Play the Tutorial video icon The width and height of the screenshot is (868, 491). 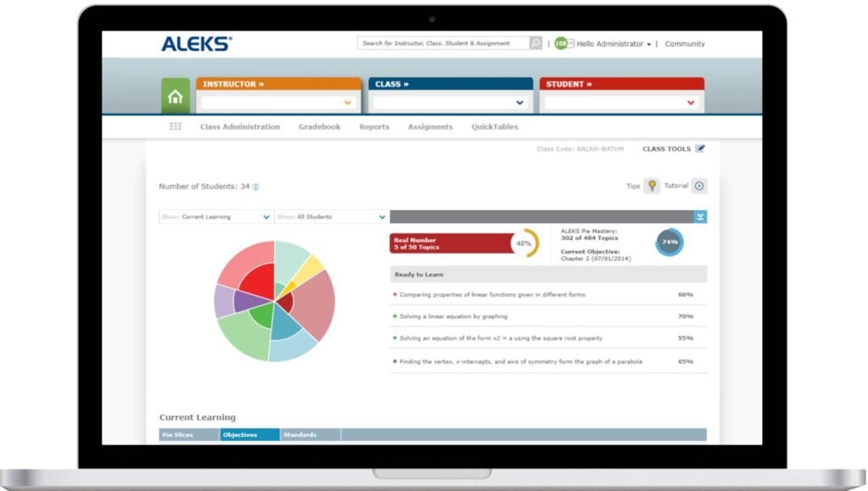click(x=699, y=186)
